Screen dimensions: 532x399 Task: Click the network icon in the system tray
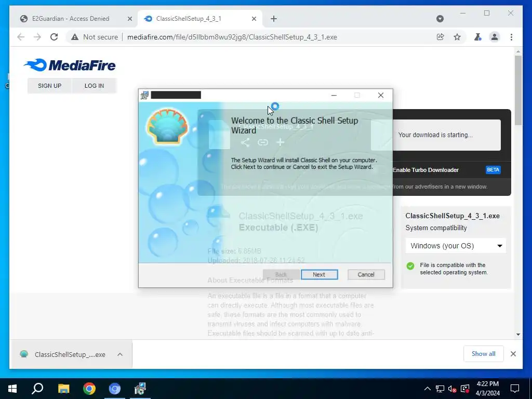pyautogui.click(x=440, y=389)
